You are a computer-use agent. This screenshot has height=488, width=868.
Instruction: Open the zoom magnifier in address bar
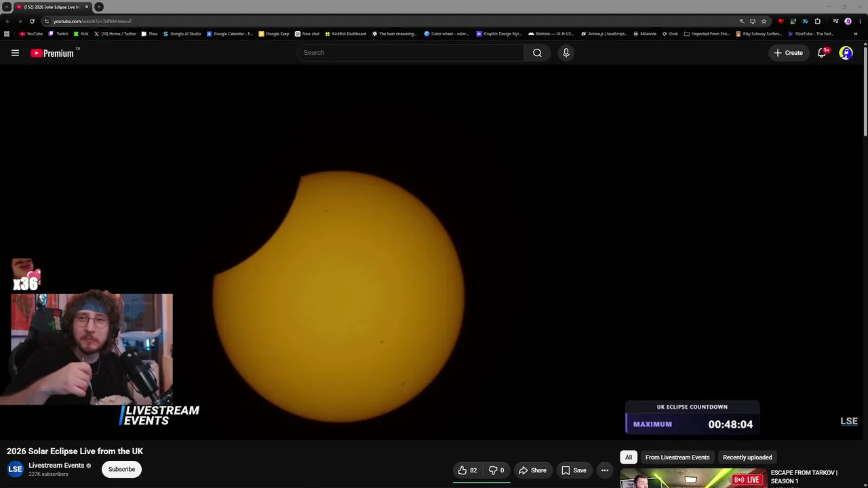point(742,21)
